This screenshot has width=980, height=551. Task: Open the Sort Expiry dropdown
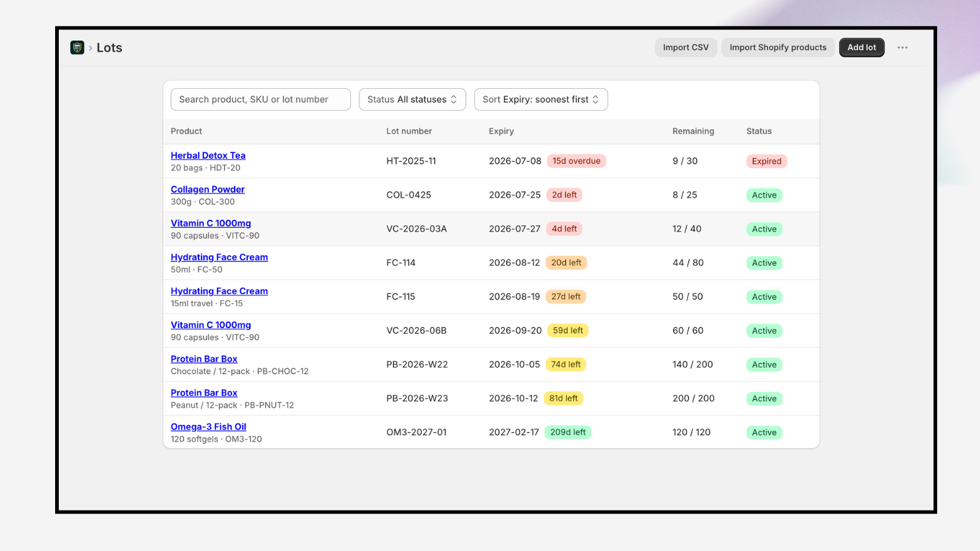pos(541,100)
